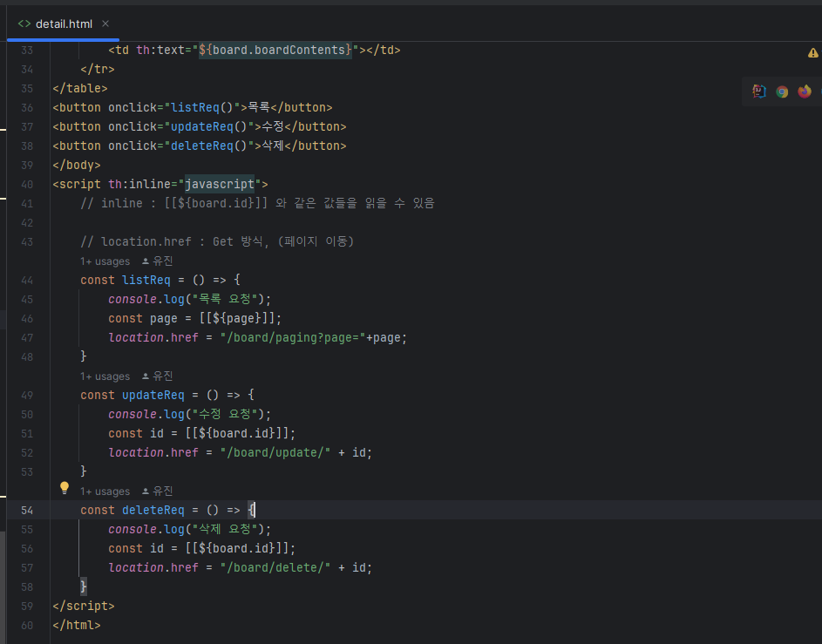Select the detail.html tab
Image resolution: width=822 pixels, height=644 pixels.
[x=63, y=24]
